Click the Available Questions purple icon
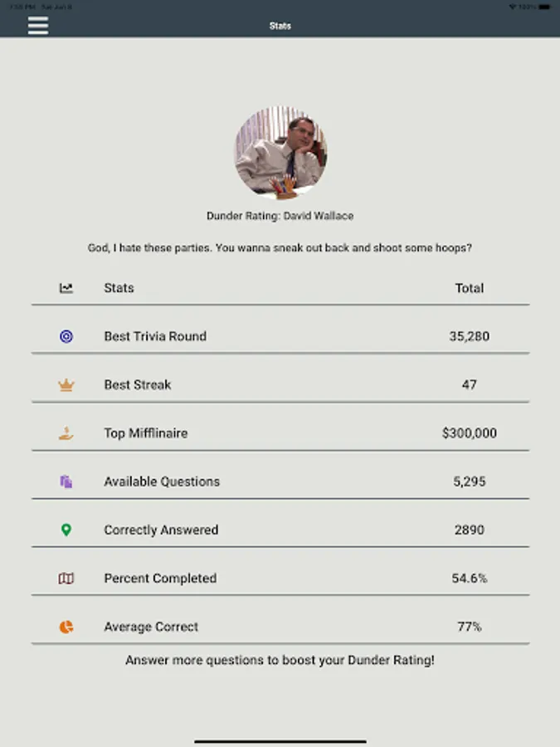560x747 pixels. coord(66,481)
